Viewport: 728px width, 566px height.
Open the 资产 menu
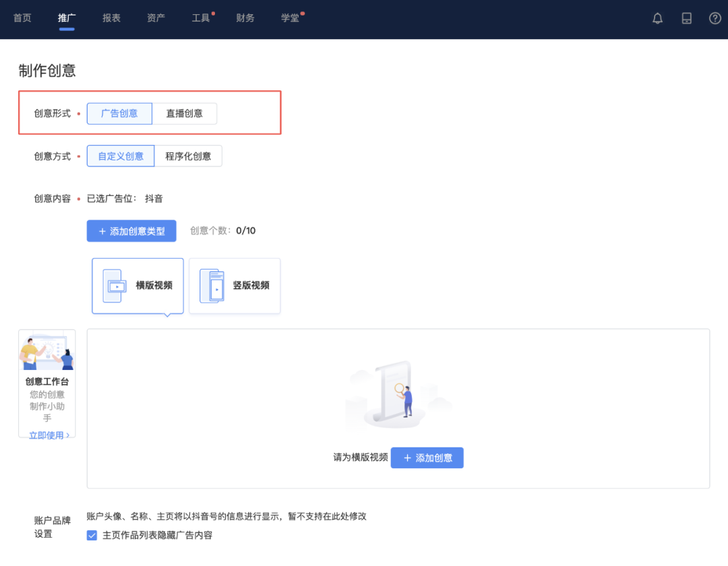[x=156, y=18]
